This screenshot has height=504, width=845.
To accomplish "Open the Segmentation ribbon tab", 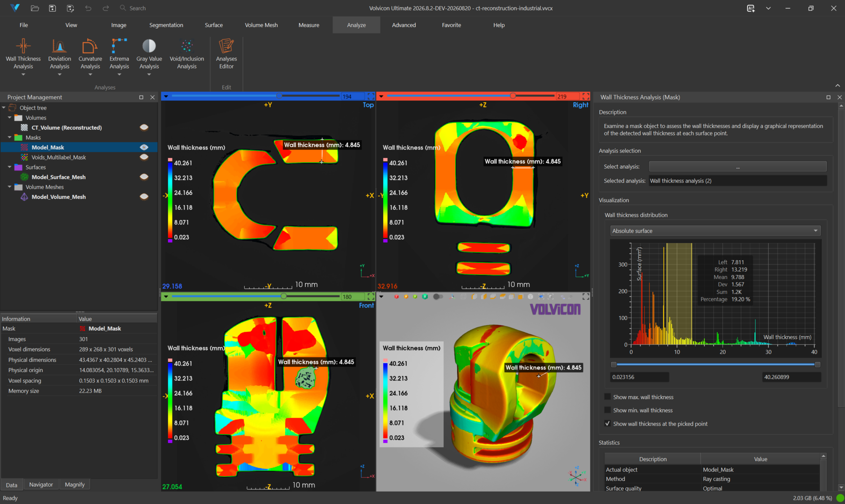I will click(x=166, y=25).
